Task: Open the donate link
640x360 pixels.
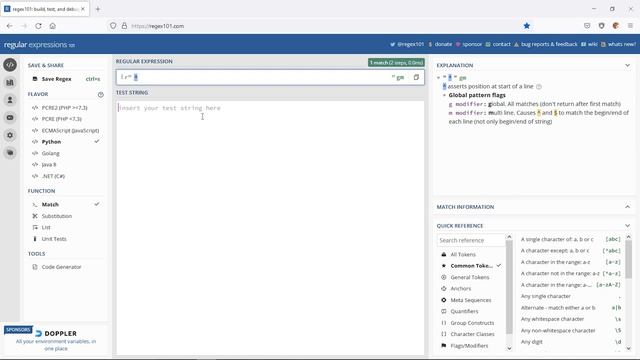Action: pyautogui.click(x=440, y=44)
